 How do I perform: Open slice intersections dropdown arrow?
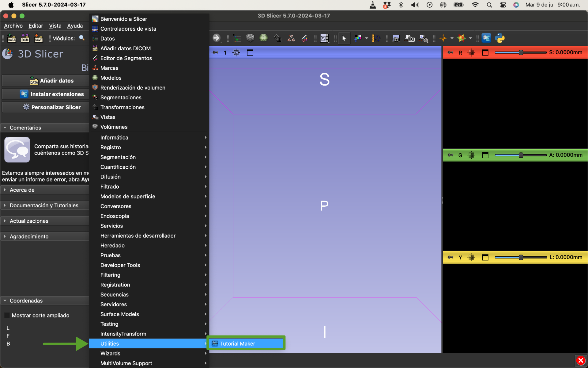470,38
